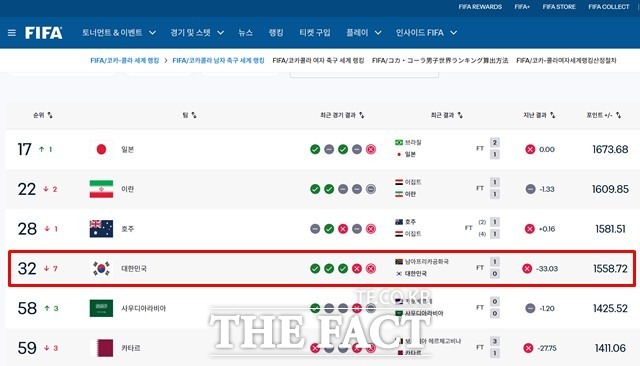Viewport: 640px width, 366px height.
Task: Select the 1673.68 points value
Action: click(x=610, y=149)
